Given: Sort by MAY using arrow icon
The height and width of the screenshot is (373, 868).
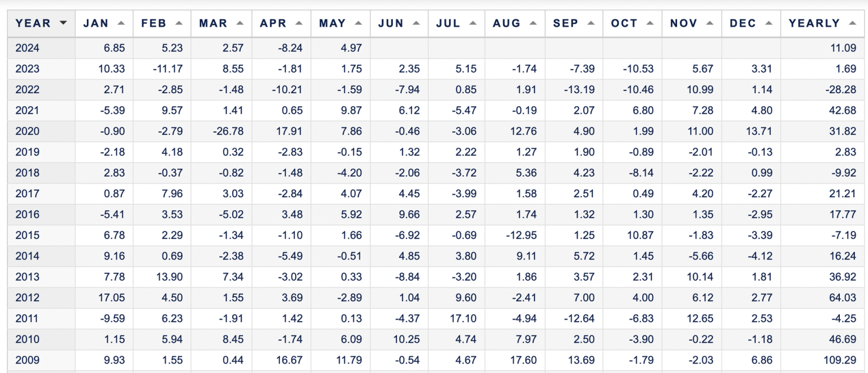Looking at the screenshot, I should 358,23.
